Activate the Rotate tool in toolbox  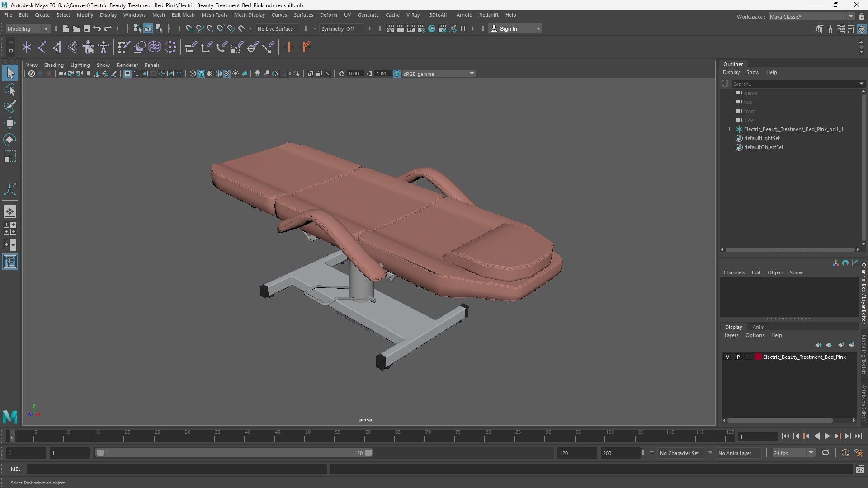pos(10,140)
